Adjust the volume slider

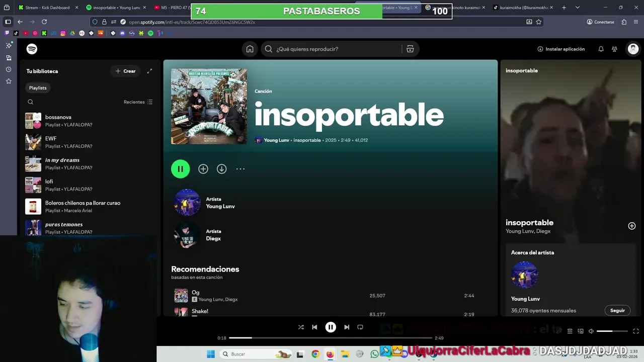(612, 331)
